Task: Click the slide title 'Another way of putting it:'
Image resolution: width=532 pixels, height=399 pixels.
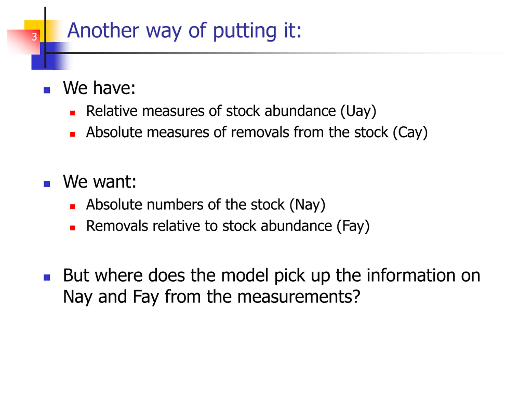Action: (184, 31)
